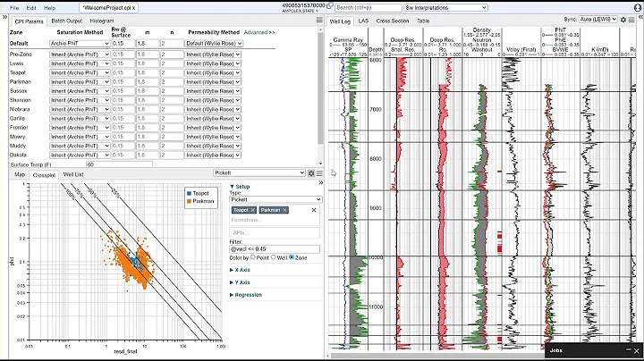
Task: Switch to the Batch Output tab
Action: tap(67, 21)
